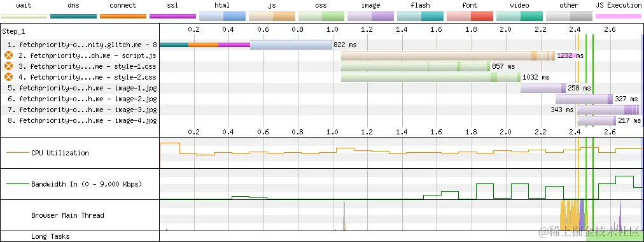This screenshot has height=242, width=644.
Task: Click the 258 ms timing label
Action: pos(579,88)
